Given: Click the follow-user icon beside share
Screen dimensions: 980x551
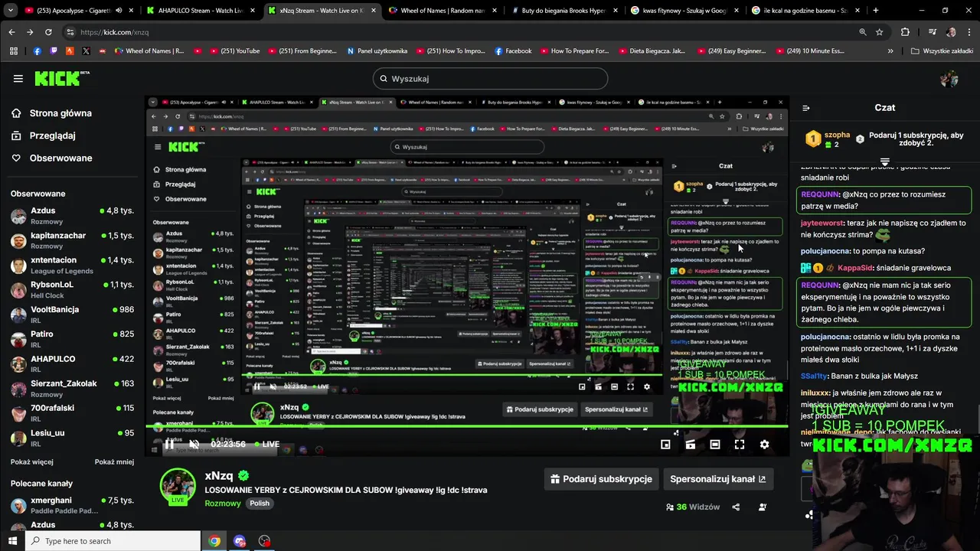Looking at the screenshot, I should 762,507.
